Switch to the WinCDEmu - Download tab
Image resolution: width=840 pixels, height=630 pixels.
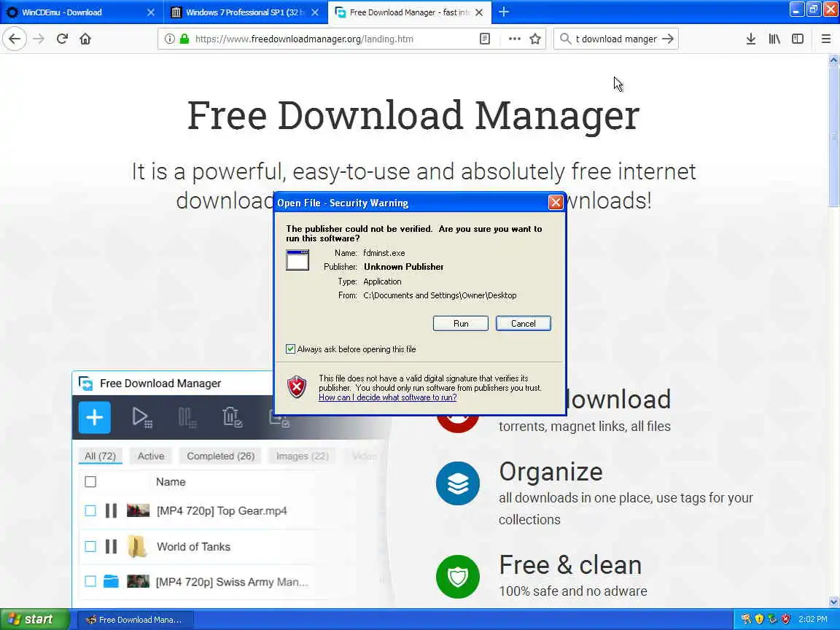coord(80,12)
